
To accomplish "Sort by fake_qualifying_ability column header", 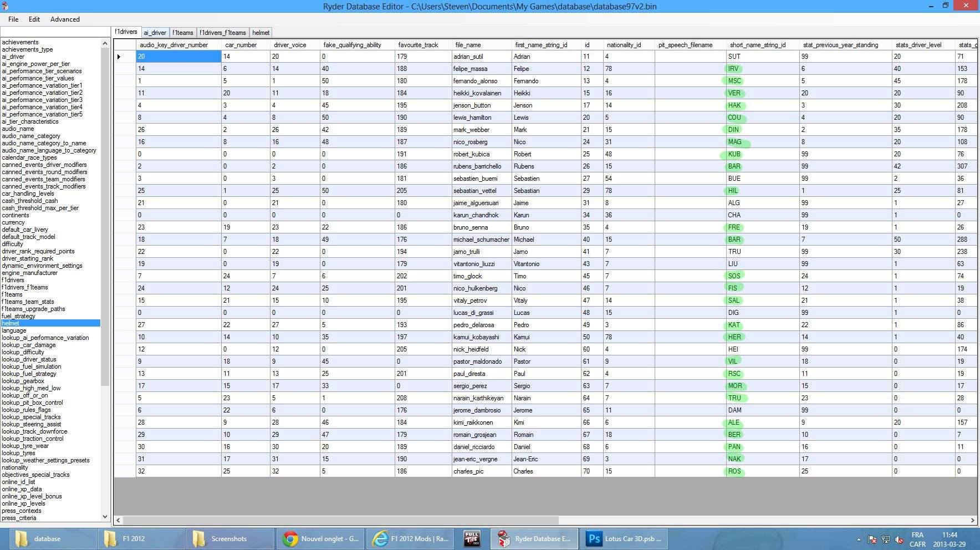I will pos(358,45).
